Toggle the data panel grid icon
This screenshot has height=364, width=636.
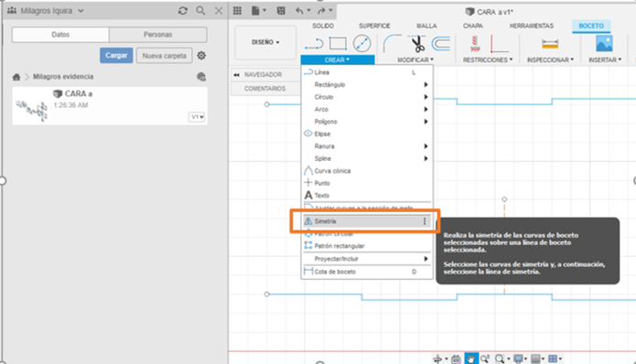237,11
